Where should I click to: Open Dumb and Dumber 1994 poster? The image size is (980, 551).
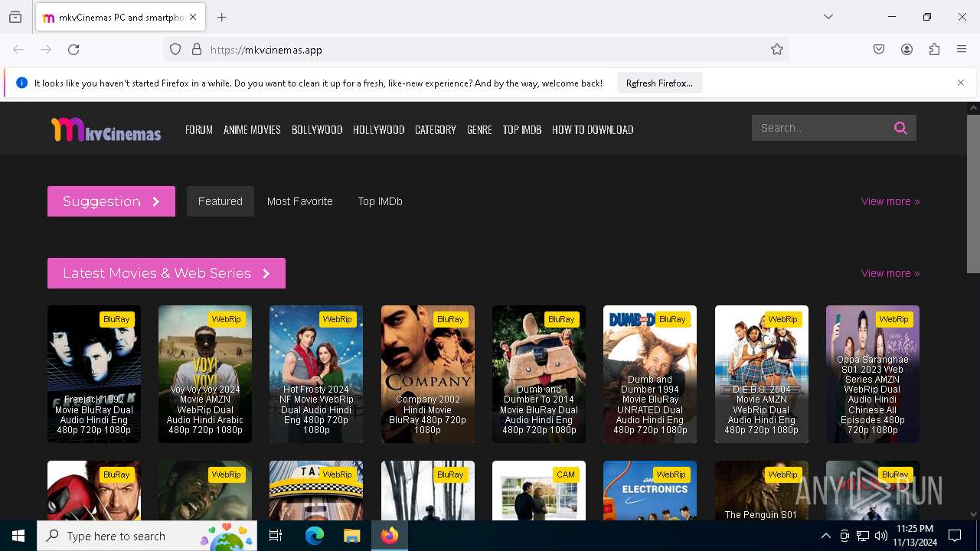coord(650,374)
